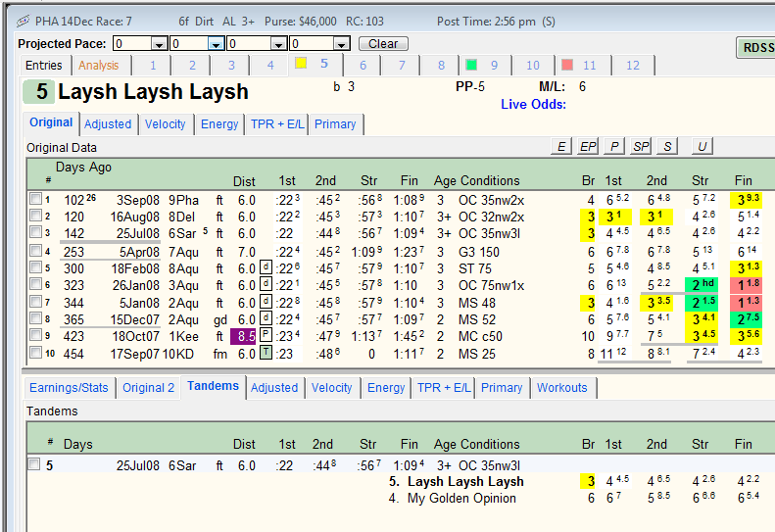
Task: Select the EP running style button
Action: click(x=588, y=146)
